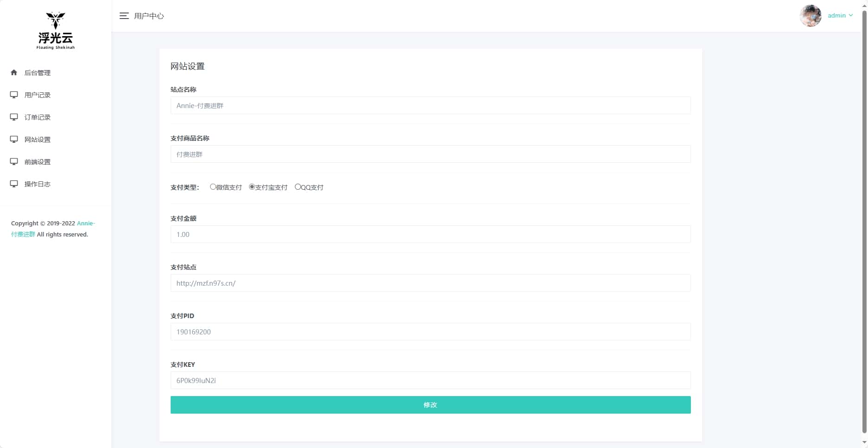Click the 浮光云 logo
Image resolution: width=868 pixels, height=448 pixels.
(x=56, y=31)
